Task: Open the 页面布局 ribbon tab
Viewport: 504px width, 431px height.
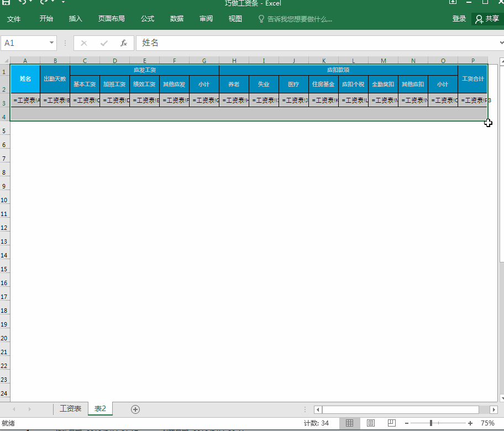Action: [112, 19]
